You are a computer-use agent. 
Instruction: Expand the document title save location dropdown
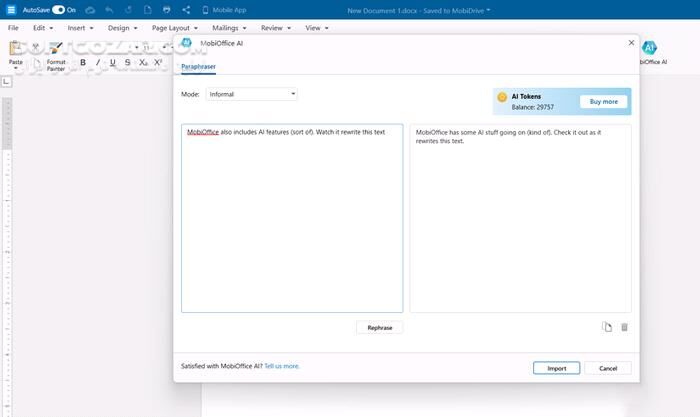487,10
